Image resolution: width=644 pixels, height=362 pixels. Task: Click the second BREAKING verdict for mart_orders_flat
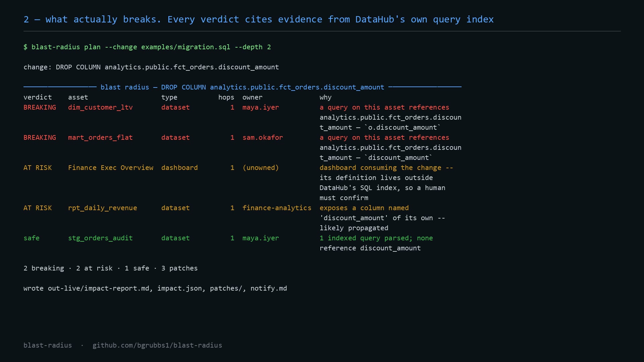pos(40,137)
